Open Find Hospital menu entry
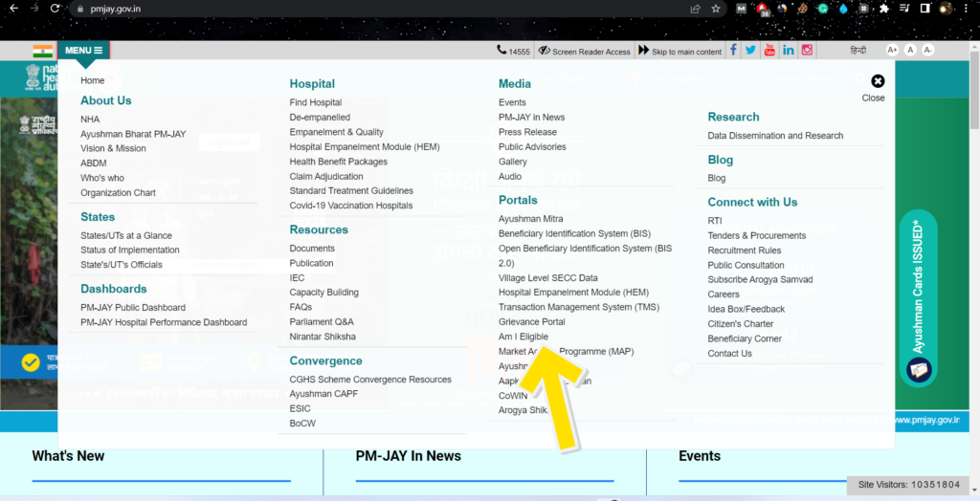This screenshot has height=501, width=980. [316, 102]
